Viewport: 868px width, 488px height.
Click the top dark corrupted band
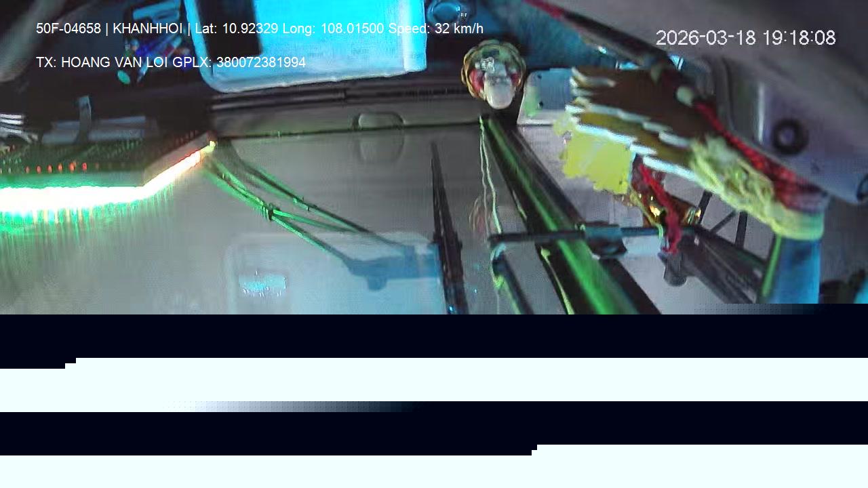(434, 335)
